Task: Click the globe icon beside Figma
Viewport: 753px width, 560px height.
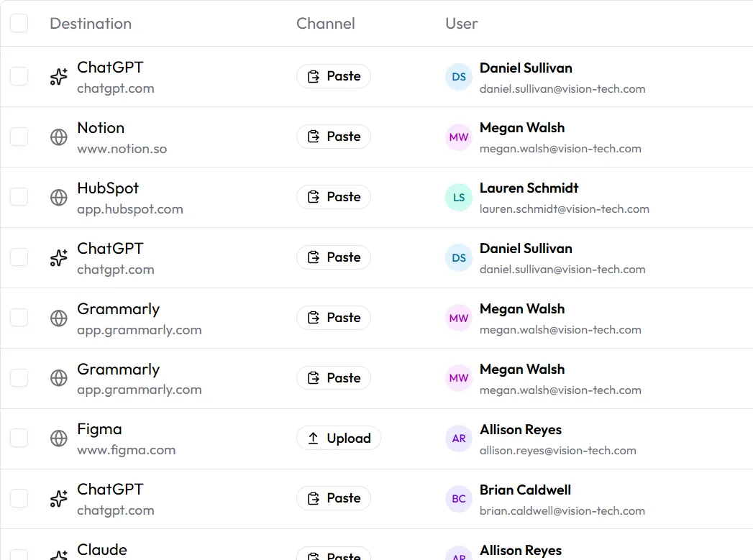Action: point(58,438)
